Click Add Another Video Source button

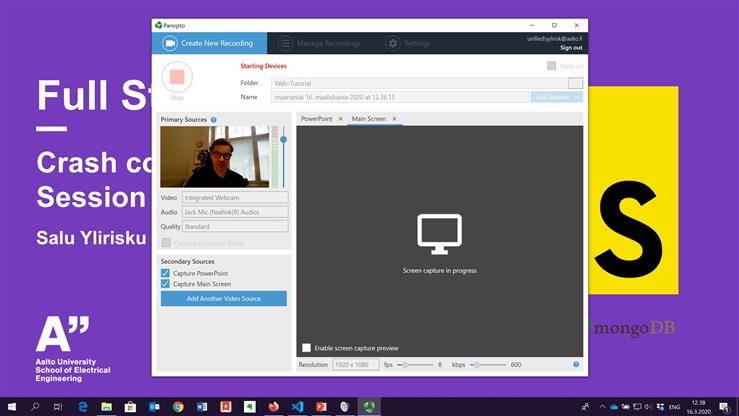(x=223, y=299)
